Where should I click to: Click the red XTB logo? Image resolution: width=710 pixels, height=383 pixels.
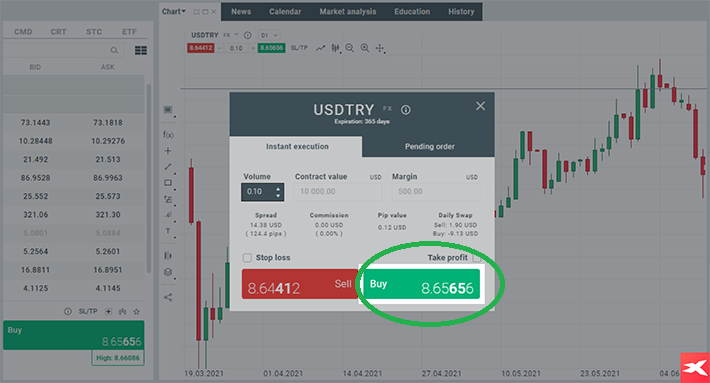(695, 368)
